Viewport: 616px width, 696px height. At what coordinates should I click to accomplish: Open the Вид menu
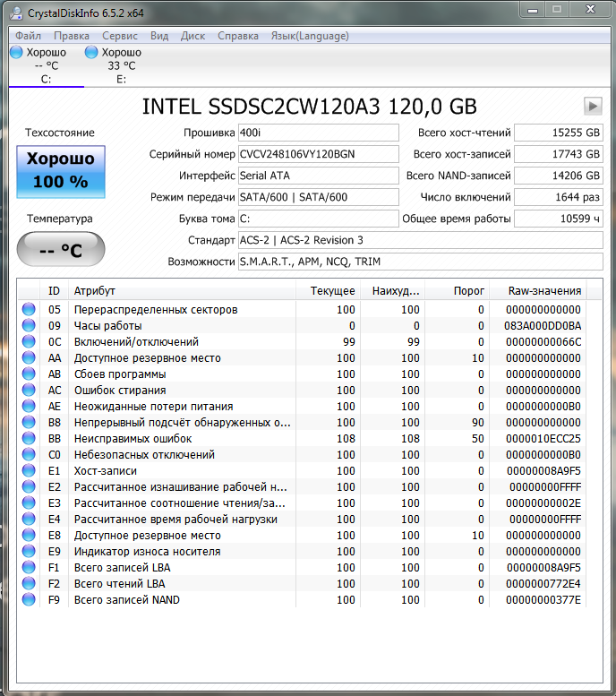pos(159,36)
